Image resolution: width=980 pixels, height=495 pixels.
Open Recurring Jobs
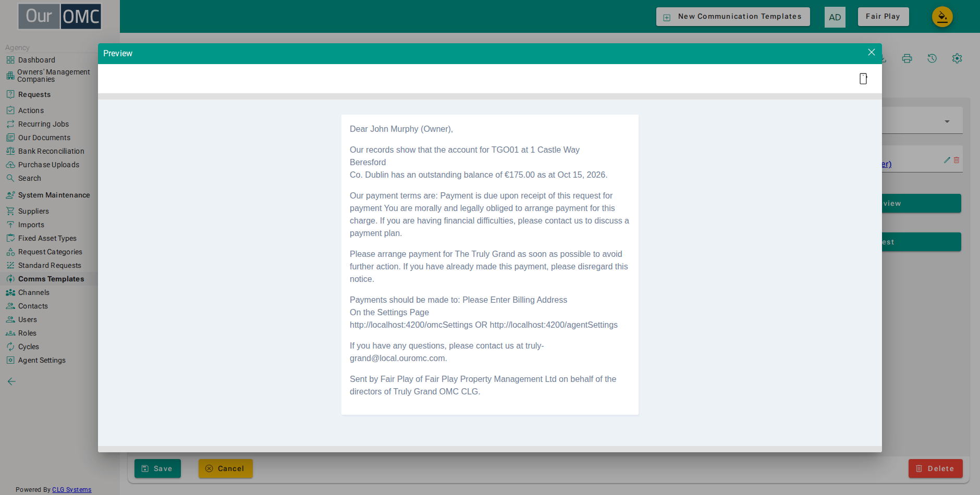coord(43,124)
